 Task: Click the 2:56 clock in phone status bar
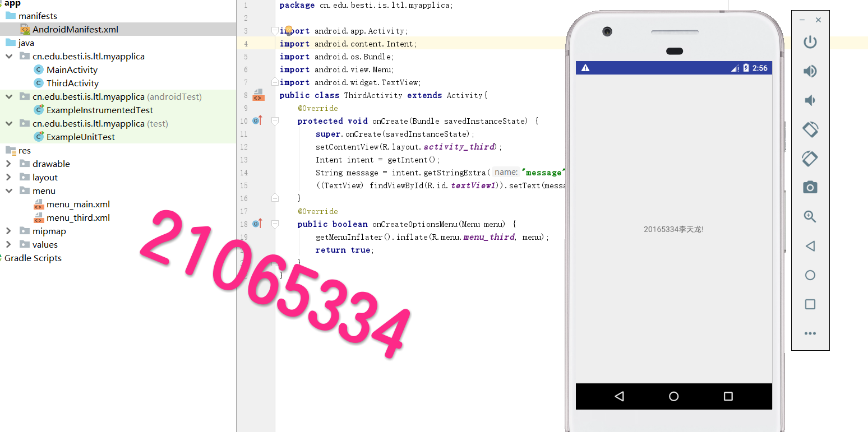pos(760,68)
